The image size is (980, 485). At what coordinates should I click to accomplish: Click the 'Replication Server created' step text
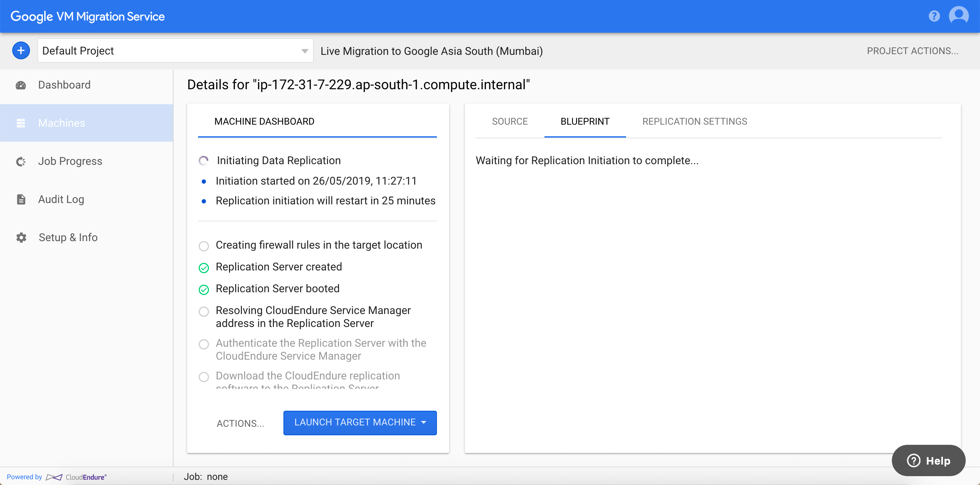(x=278, y=267)
